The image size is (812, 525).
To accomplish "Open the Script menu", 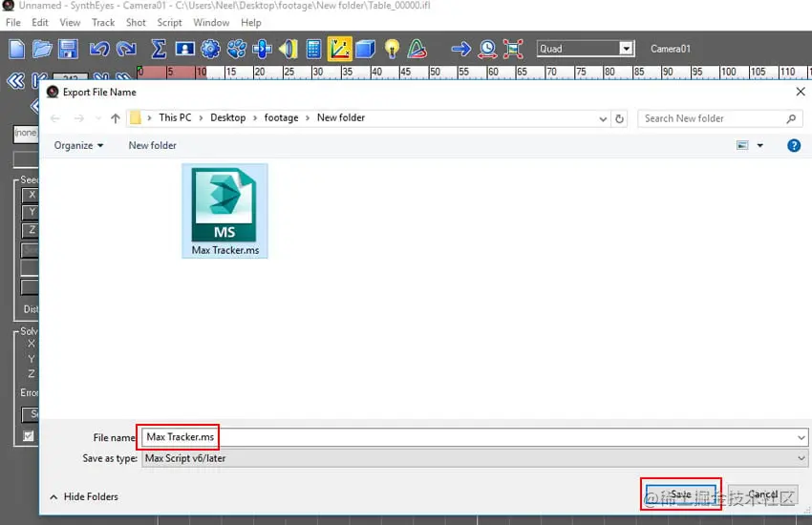I will pyautogui.click(x=169, y=23).
